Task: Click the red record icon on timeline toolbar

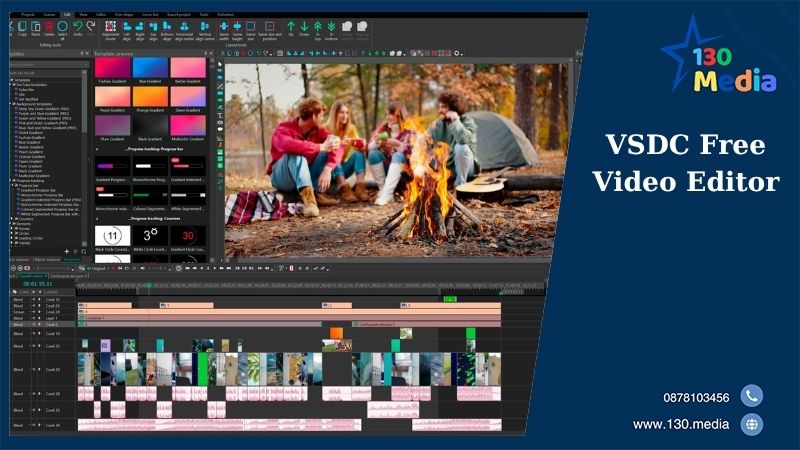Action: click(x=27, y=268)
